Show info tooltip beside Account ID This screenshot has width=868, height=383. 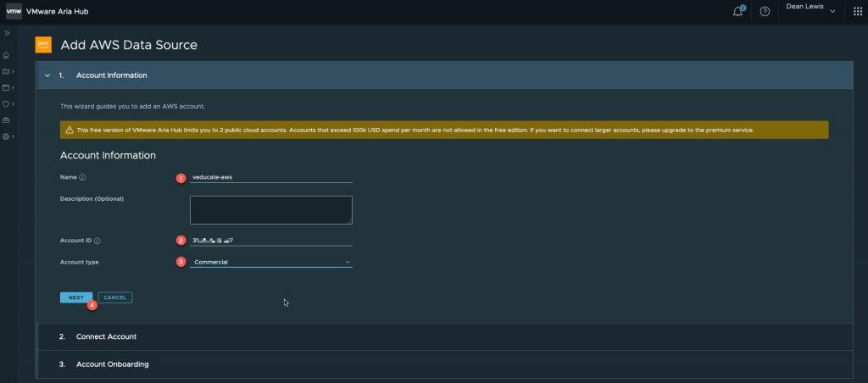[97, 241]
